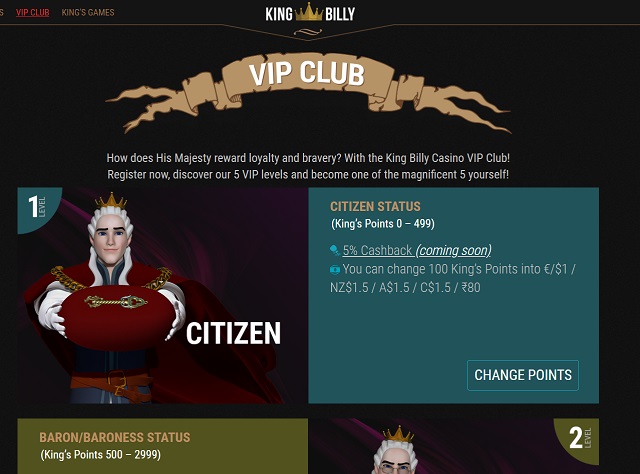Open the VIP CLUB menu item
Viewport: 640px width, 474px height.
point(33,12)
